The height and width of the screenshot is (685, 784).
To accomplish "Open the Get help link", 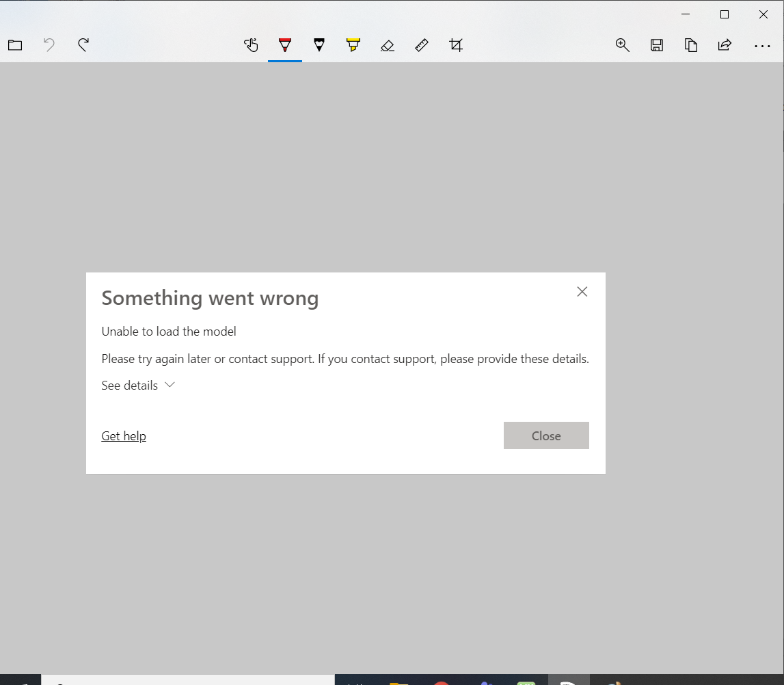I will (x=124, y=436).
